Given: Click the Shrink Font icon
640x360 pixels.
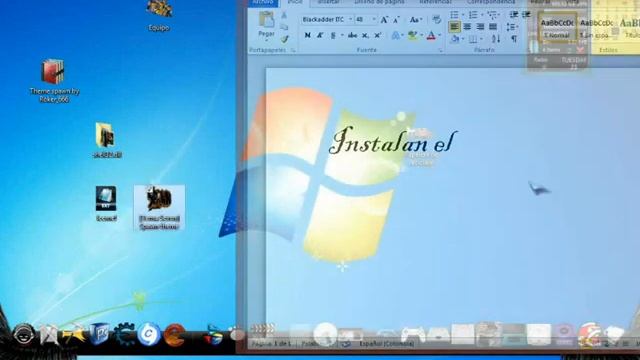Looking at the screenshot, I should (396, 20).
